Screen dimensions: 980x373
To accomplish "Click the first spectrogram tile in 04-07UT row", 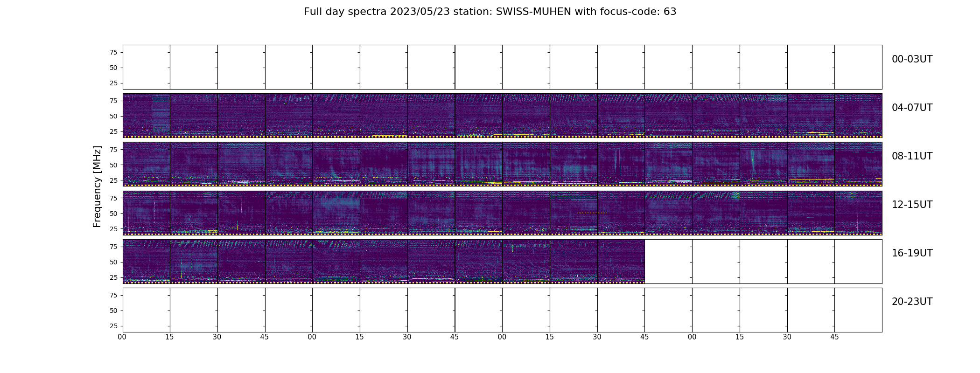I will click(147, 116).
